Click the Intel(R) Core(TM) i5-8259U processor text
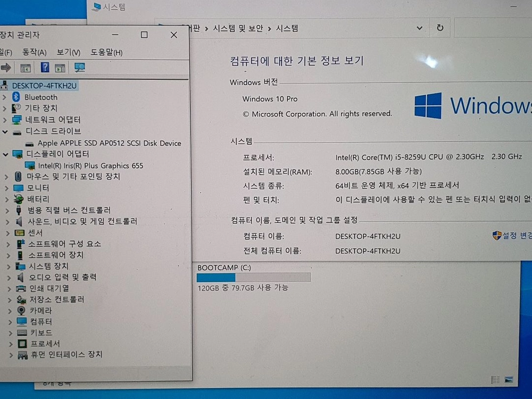 (428, 157)
